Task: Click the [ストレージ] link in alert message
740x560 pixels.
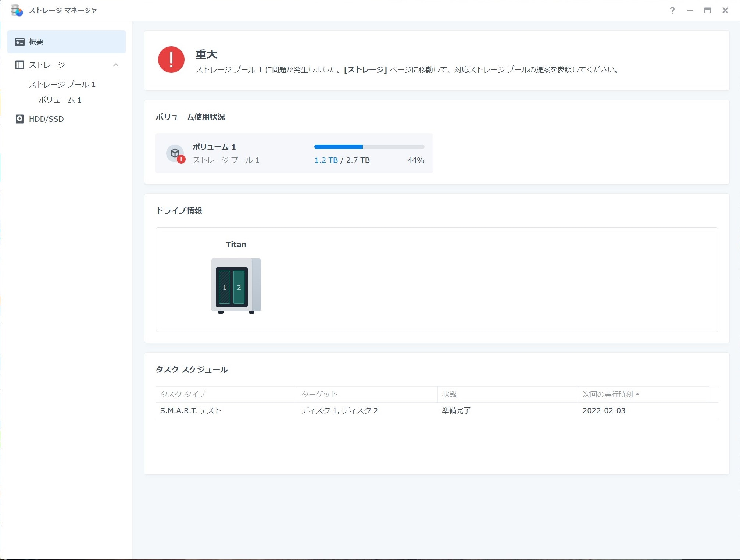Action: pyautogui.click(x=365, y=70)
